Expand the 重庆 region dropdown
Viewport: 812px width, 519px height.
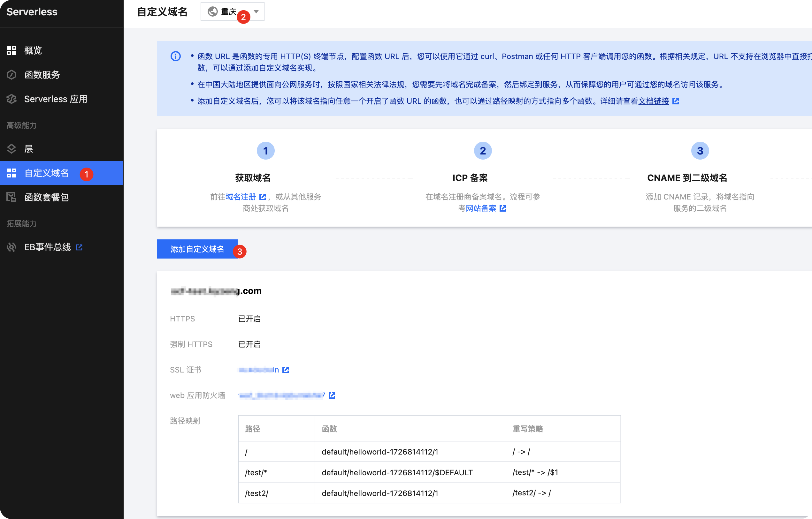click(x=228, y=12)
